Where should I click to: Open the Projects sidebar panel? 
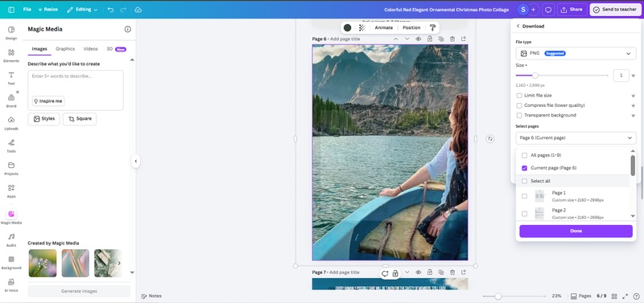[x=11, y=169]
